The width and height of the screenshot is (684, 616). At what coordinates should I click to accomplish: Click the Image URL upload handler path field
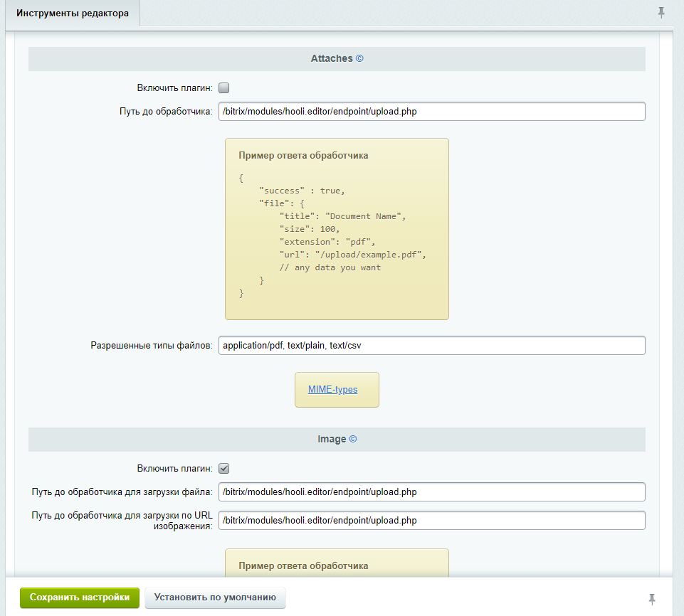[431, 521]
